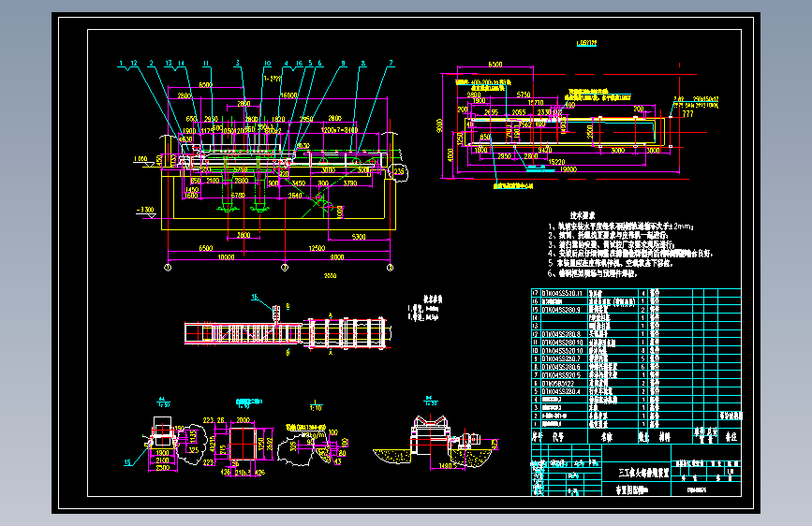This screenshot has height=526, width=812.
Task: Click the 技术要求 technical requirements heading
Action: tap(583, 215)
